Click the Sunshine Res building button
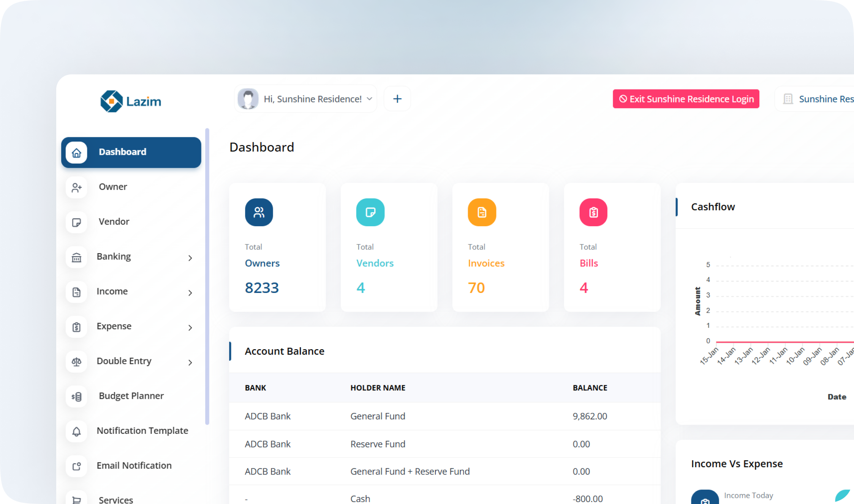This screenshot has width=854, height=504. [x=817, y=99]
